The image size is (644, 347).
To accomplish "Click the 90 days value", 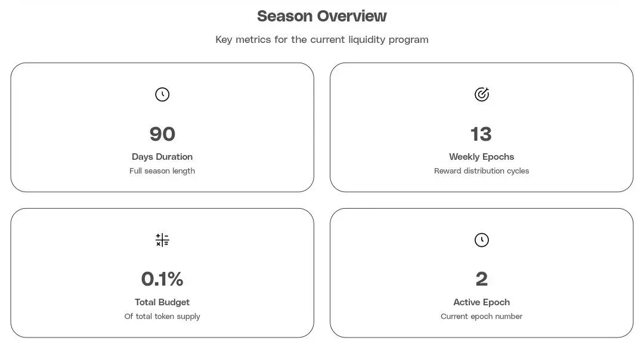I will (162, 134).
